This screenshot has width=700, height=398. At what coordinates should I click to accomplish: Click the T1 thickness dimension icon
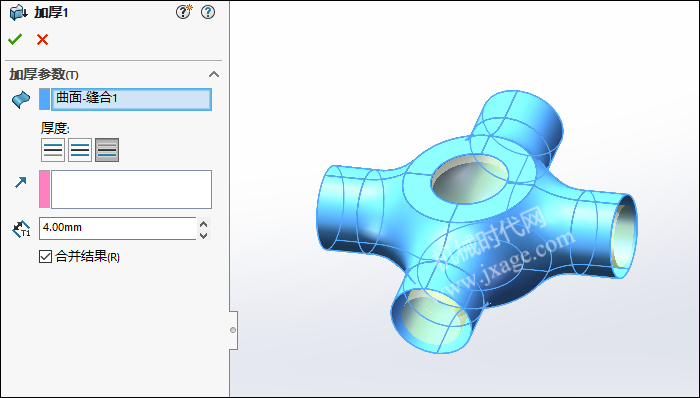tap(21, 229)
